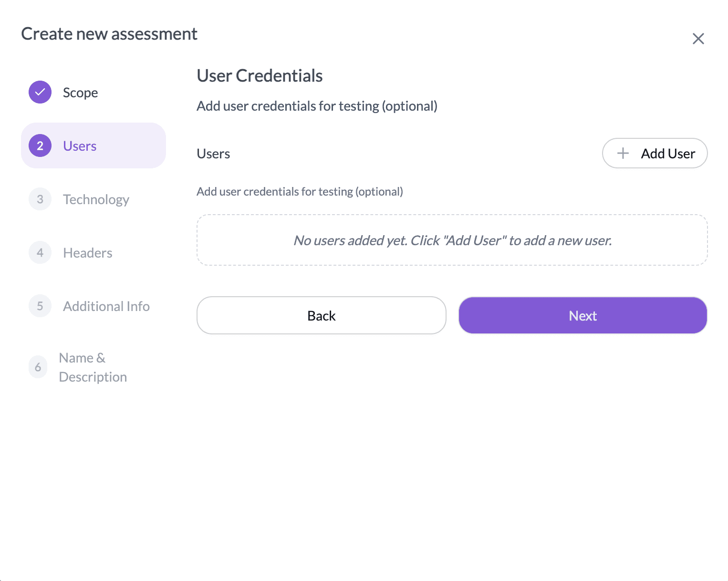Click the User Credentials heading
This screenshot has width=728, height=581.
(260, 76)
